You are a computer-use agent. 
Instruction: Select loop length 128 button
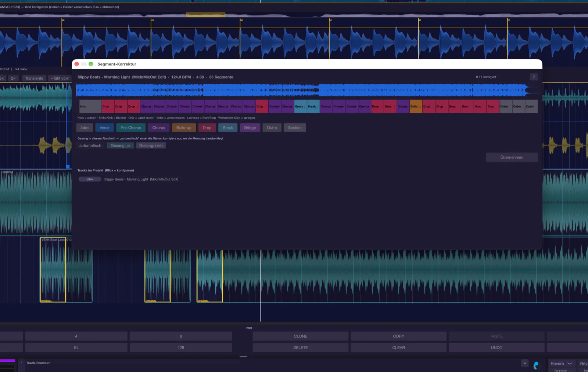[x=181, y=347]
